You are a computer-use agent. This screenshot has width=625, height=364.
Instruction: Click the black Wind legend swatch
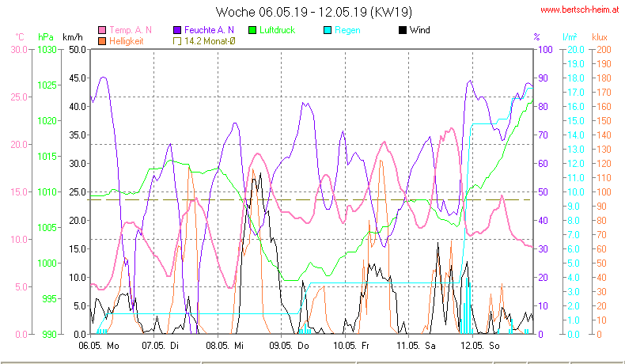[x=403, y=30]
